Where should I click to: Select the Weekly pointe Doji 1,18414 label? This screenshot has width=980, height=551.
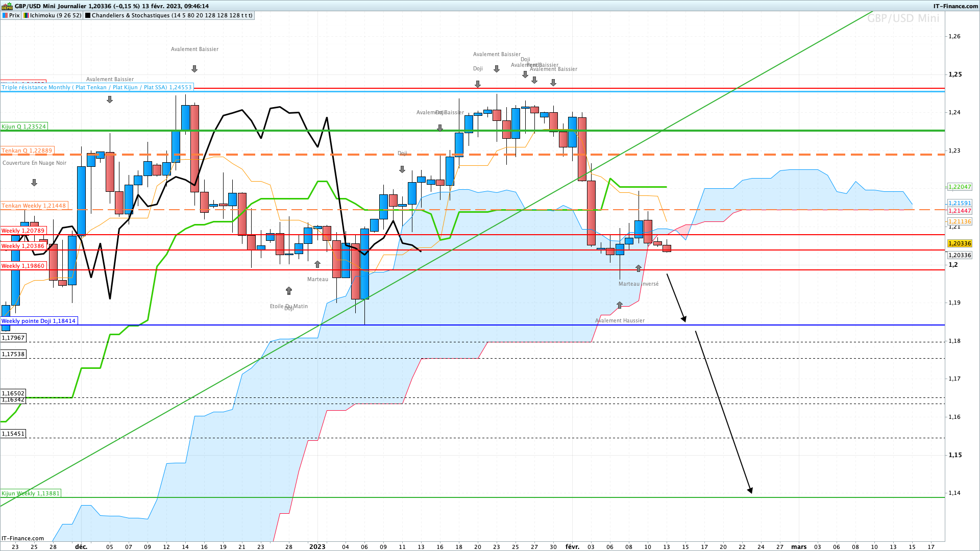pos(39,321)
